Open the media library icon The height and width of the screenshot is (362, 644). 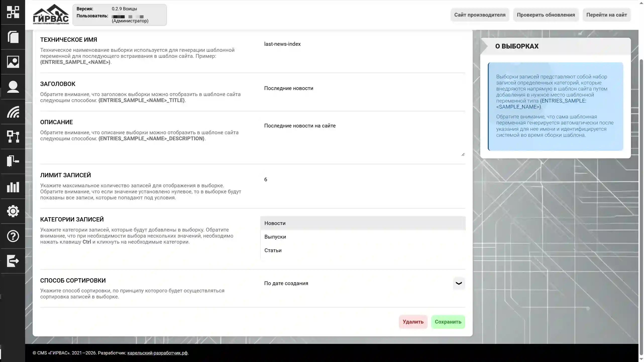pyautogui.click(x=13, y=62)
